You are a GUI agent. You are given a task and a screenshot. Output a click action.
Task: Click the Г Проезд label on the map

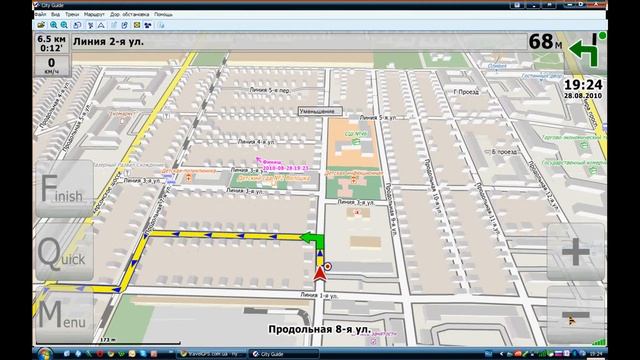(466, 92)
